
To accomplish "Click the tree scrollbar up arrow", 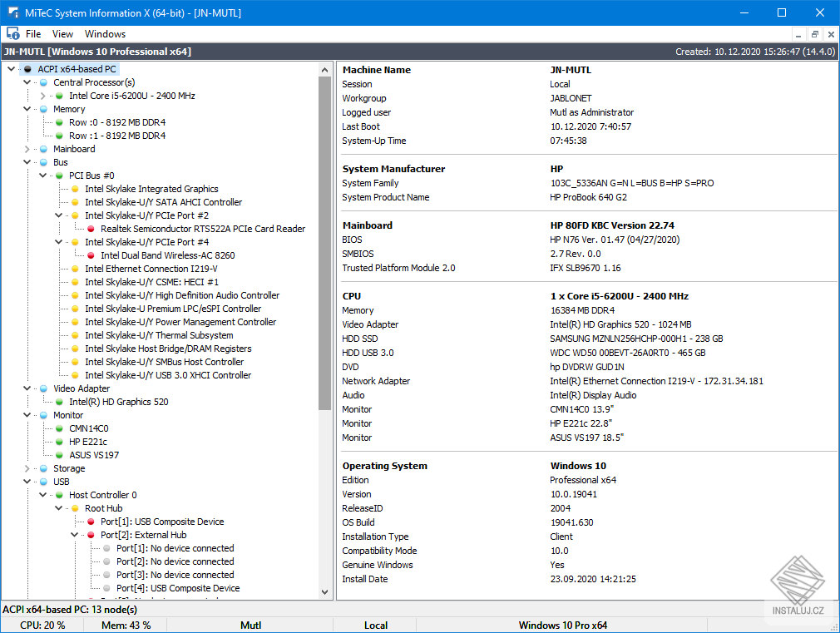I will (324, 70).
